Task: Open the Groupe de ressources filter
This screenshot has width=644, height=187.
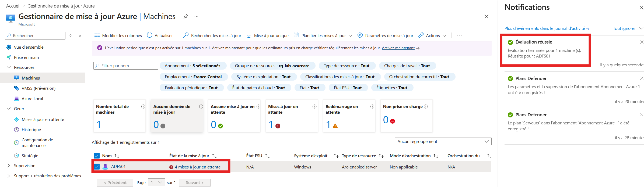Action: (272, 66)
